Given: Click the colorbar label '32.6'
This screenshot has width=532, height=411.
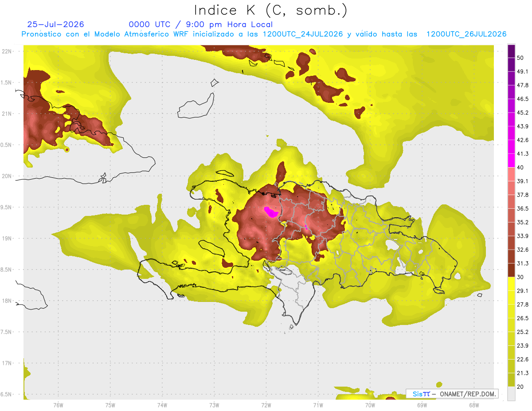Looking at the screenshot, I should (523, 250).
